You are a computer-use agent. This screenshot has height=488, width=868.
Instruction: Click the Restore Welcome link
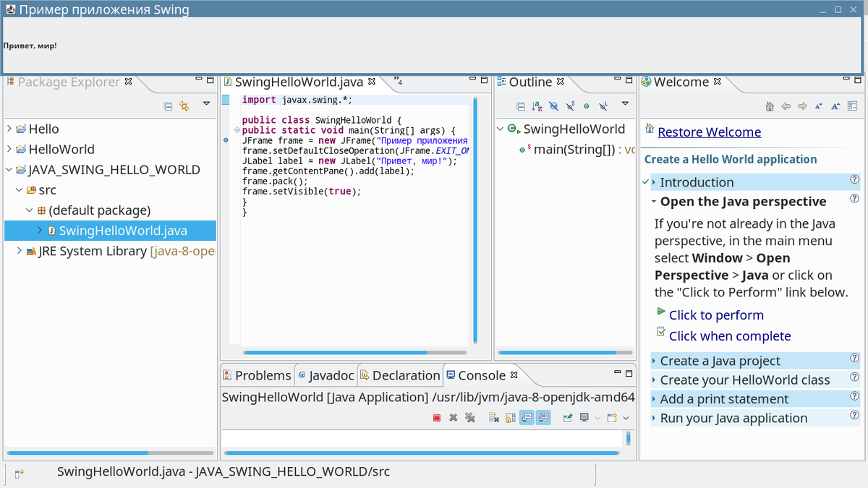[x=709, y=132]
